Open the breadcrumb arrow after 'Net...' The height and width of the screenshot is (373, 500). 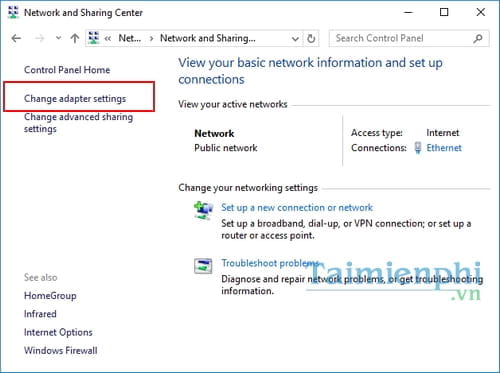151,39
